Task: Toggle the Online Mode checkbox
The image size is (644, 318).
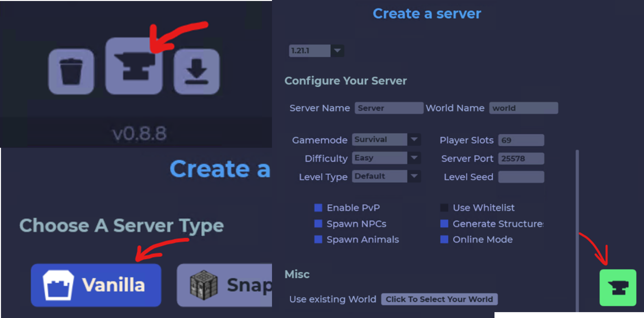Action: (444, 240)
